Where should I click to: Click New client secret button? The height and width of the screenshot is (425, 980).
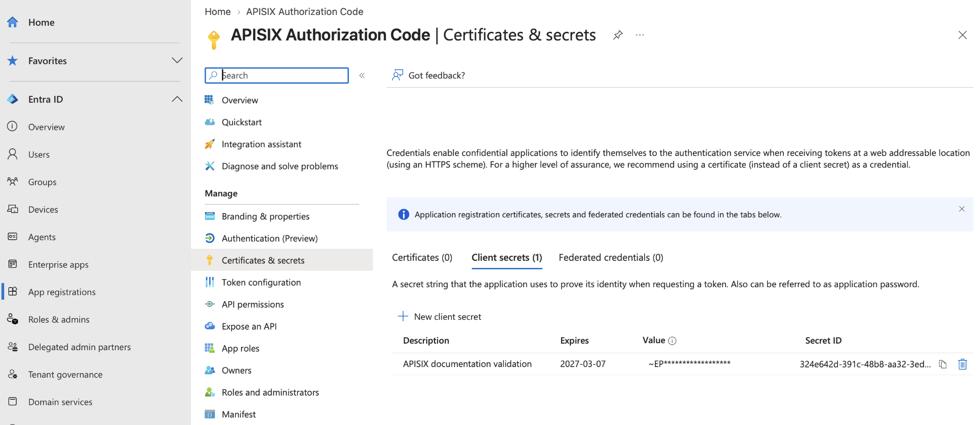click(439, 317)
